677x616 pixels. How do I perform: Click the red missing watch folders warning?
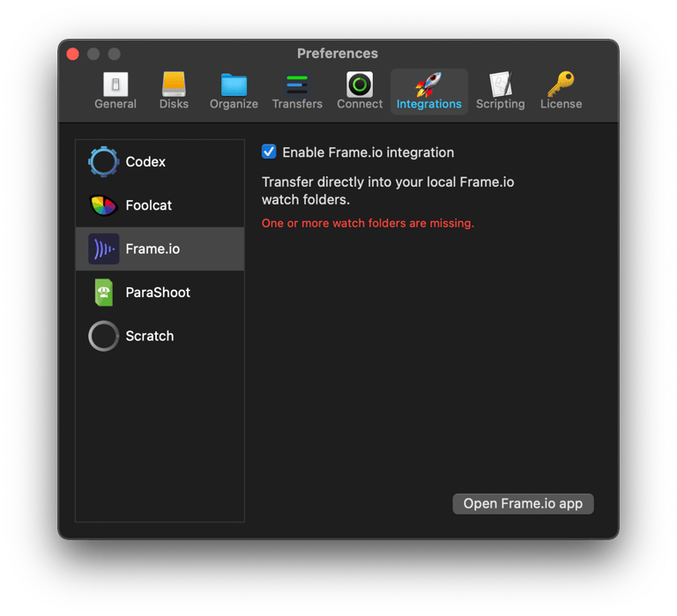[x=368, y=224]
